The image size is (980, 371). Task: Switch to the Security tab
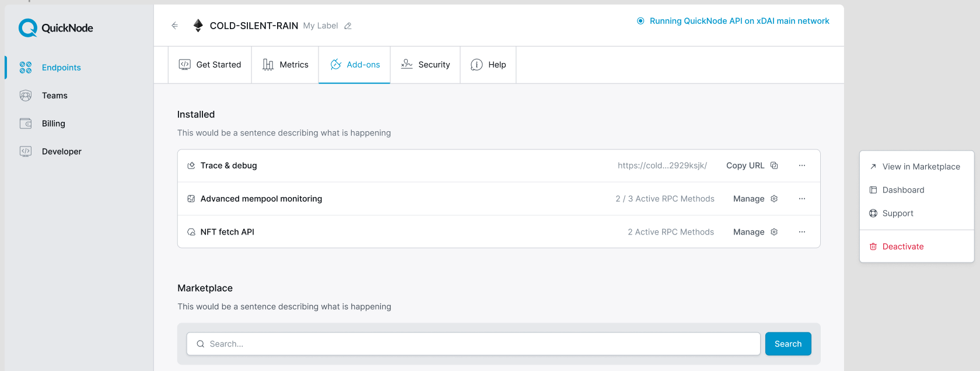[425, 65]
